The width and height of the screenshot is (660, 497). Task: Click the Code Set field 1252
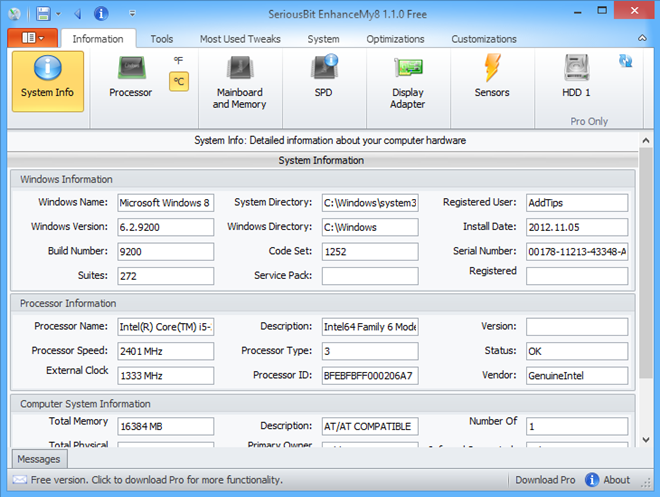[x=370, y=252]
